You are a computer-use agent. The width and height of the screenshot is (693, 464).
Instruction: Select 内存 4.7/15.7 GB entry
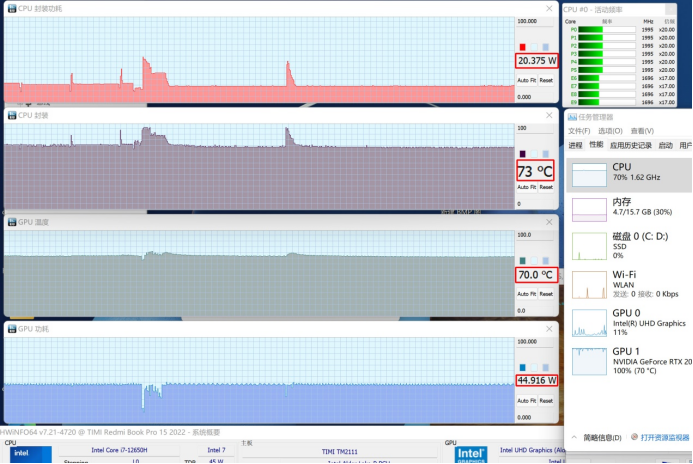pyautogui.click(x=629, y=209)
